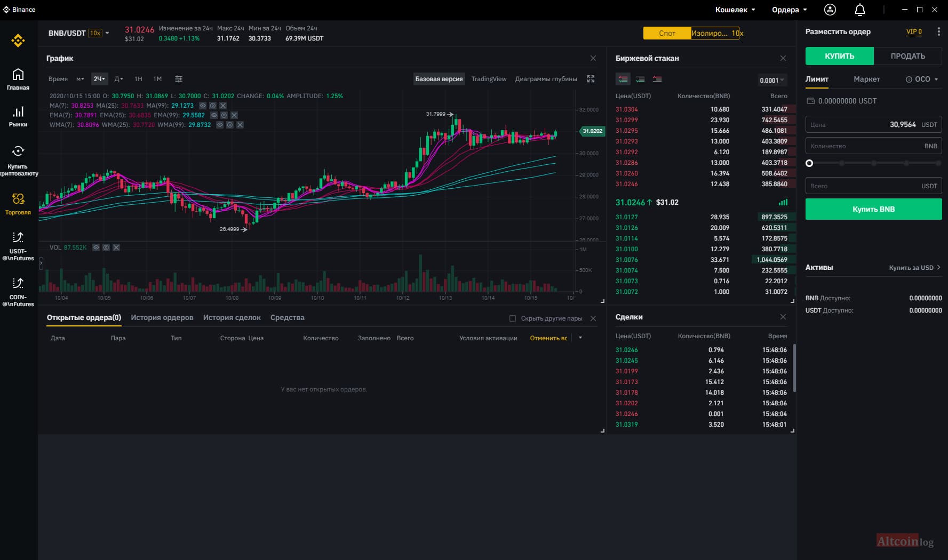Click the order amount percentage slider handle

click(809, 163)
